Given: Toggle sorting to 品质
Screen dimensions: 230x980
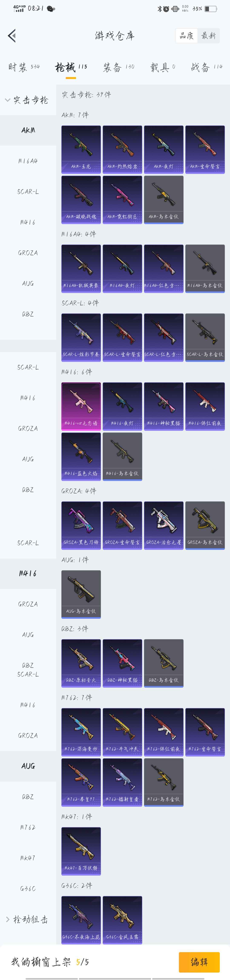Looking at the screenshot, I should pos(187,36).
